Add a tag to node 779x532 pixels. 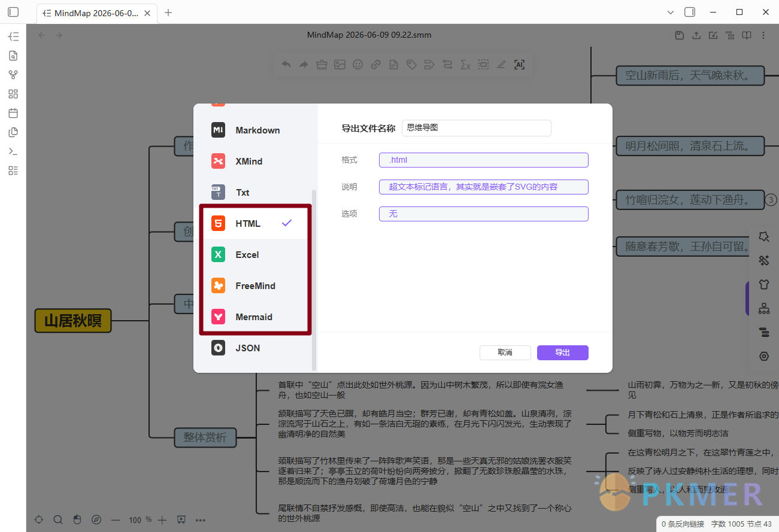[411, 65]
